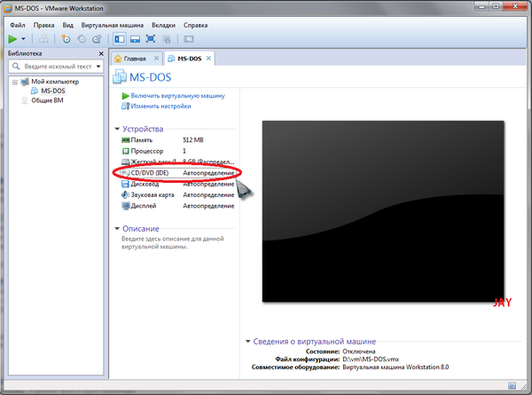Close the Главная tab

click(x=156, y=59)
